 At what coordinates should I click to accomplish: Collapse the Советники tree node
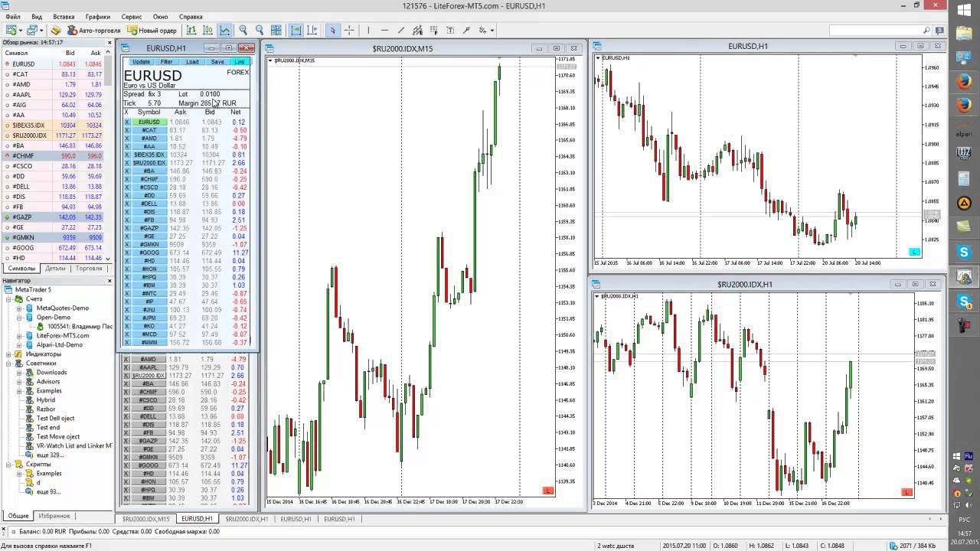tap(9, 364)
